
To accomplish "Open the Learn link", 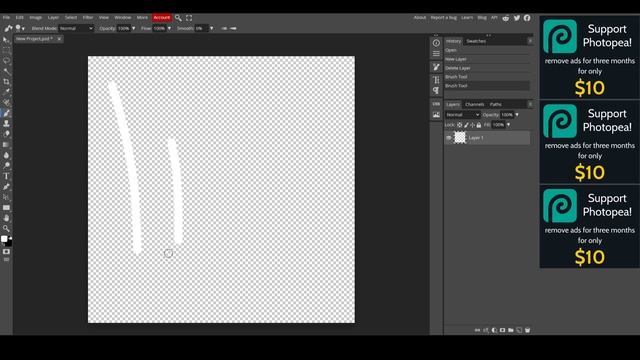I will click(x=467, y=18).
